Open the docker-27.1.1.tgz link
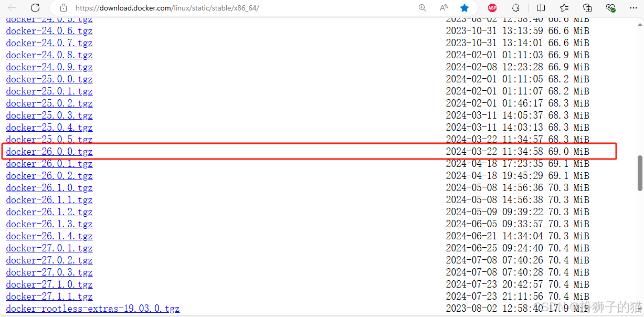 [49, 297]
